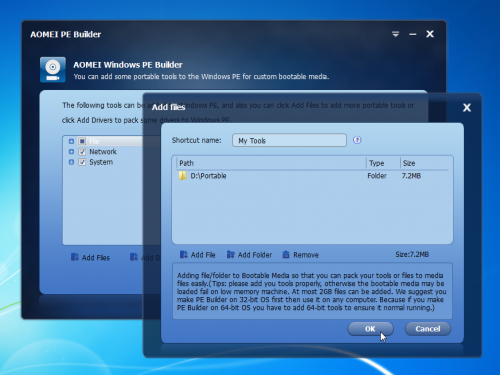Click the 7.2MB size cell

pyautogui.click(x=411, y=176)
